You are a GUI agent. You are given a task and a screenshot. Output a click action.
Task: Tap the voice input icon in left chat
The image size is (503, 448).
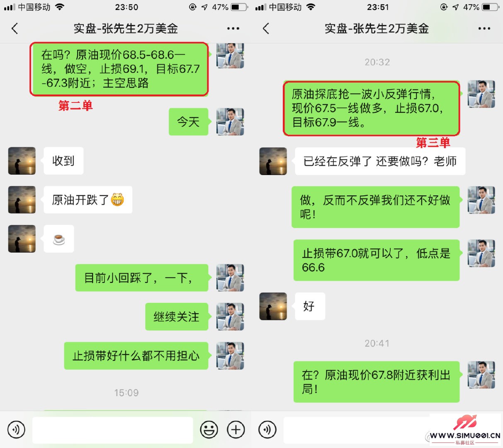(x=16, y=430)
